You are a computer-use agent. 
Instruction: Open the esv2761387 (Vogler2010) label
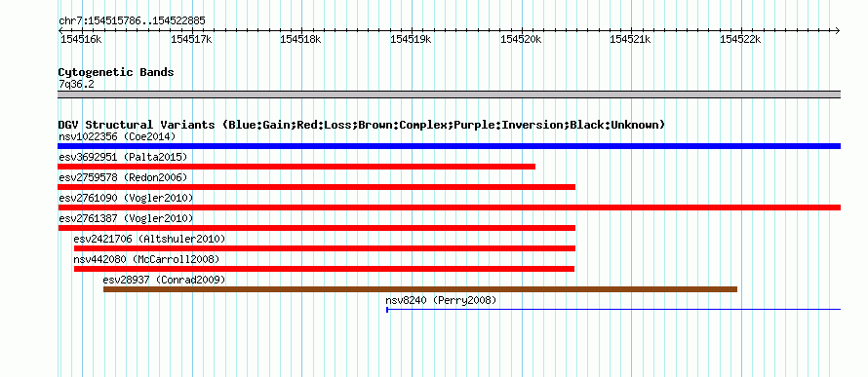[x=126, y=218]
